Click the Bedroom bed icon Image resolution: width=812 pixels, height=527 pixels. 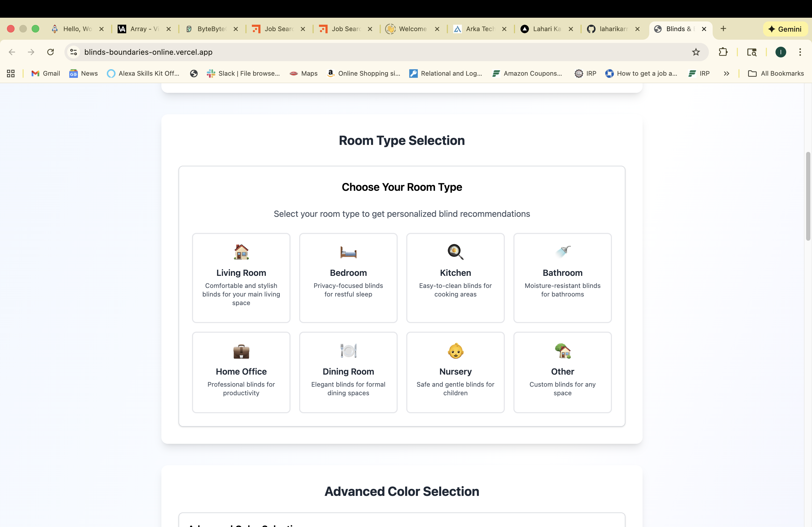tap(348, 252)
